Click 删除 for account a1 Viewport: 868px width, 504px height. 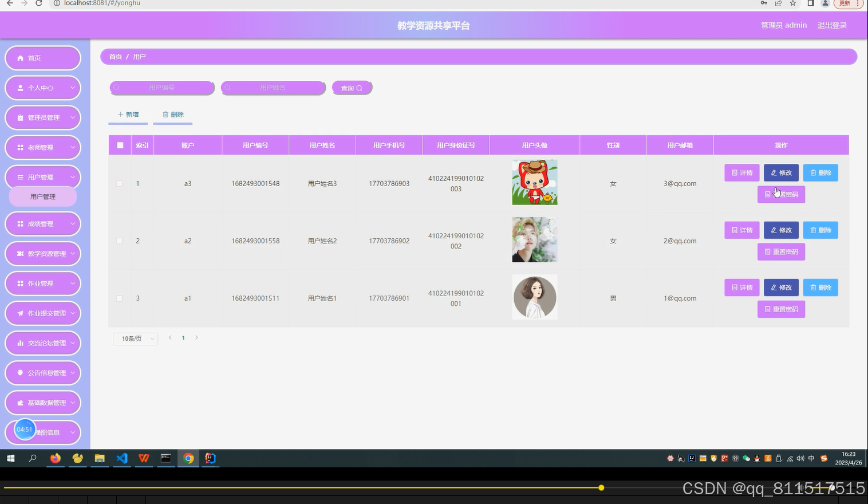pyautogui.click(x=820, y=288)
